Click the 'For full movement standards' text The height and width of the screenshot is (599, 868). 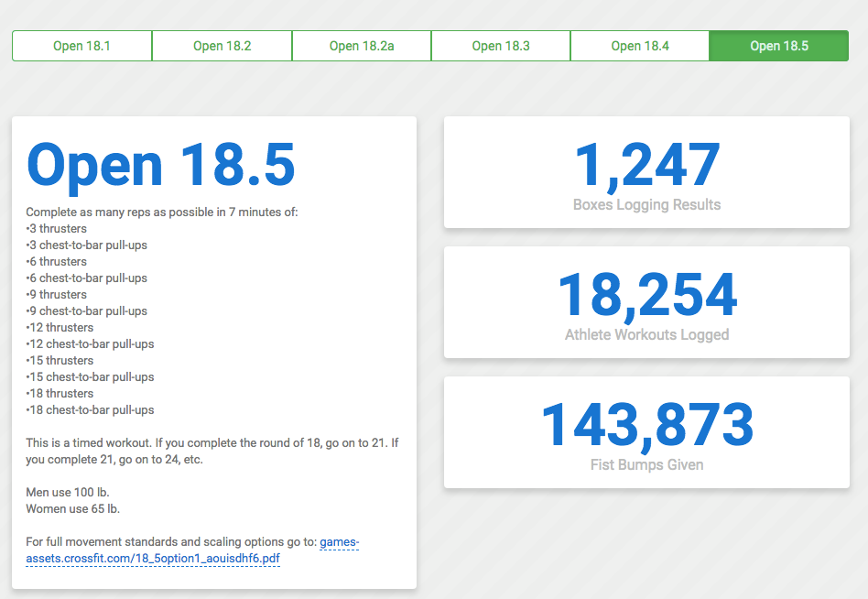(x=171, y=542)
